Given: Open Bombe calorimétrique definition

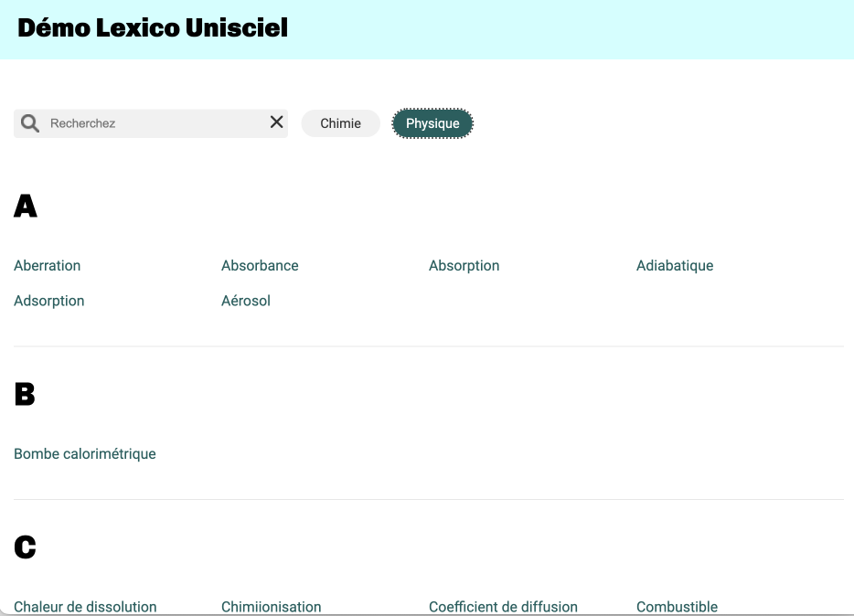Looking at the screenshot, I should [85, 454].
